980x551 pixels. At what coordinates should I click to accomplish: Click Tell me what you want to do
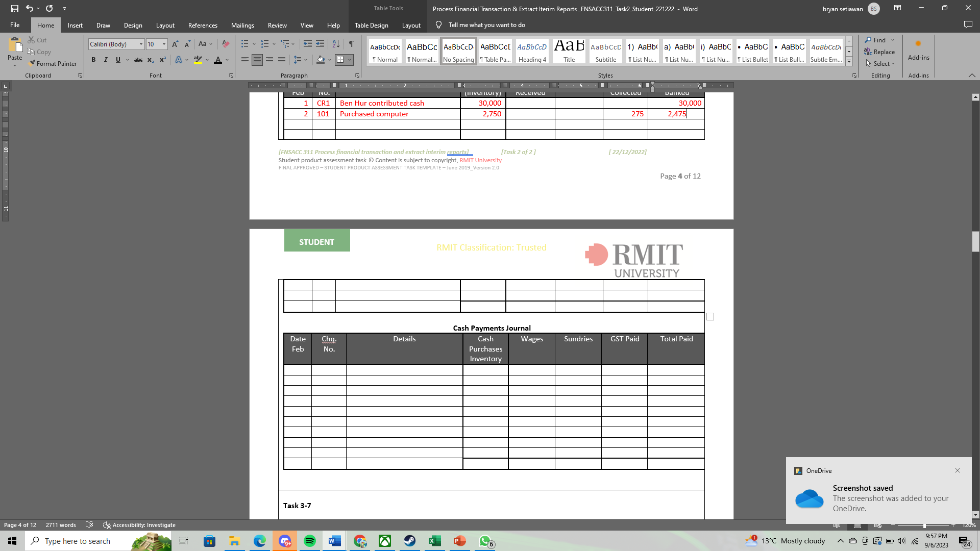click(487, 24)
